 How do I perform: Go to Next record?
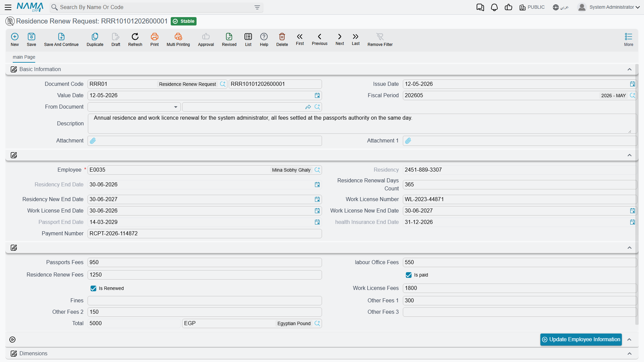[x=340, y=39]
